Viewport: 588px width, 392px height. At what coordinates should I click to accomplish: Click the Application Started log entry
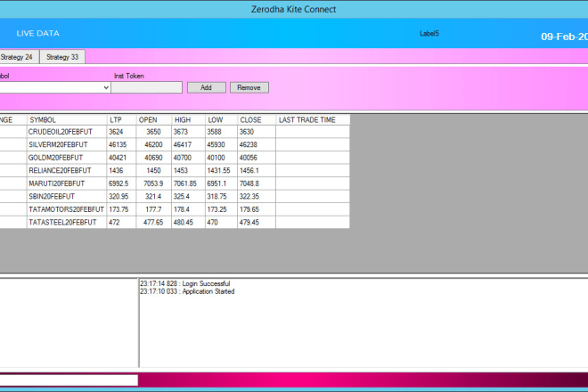tap(187, 291)
